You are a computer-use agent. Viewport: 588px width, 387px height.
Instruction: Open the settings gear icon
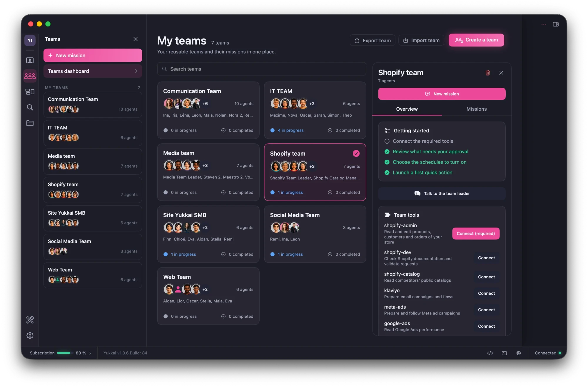tap(30, 335)
